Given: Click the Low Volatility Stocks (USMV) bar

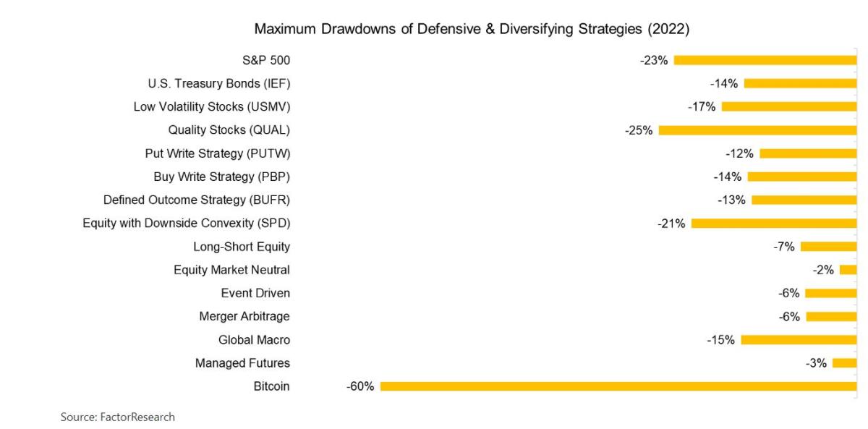Looking at the screenshot, I should coord(789,107).
